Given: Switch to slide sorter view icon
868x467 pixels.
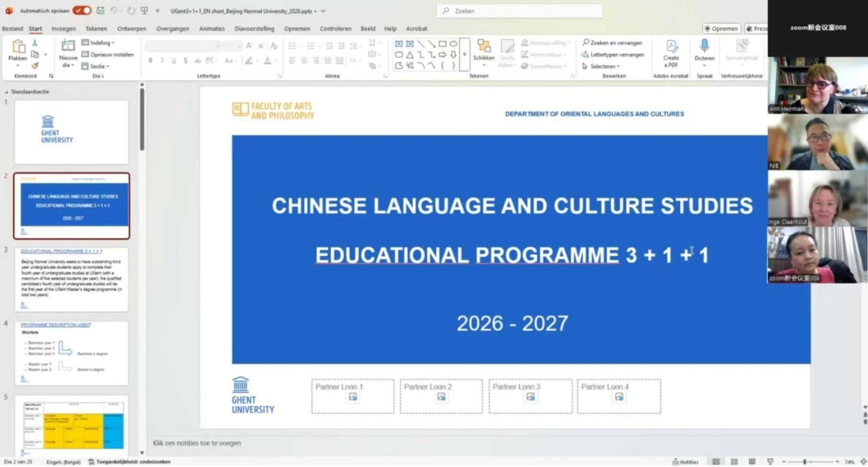Looking at the screenshot, I should [x=734, y=461].
